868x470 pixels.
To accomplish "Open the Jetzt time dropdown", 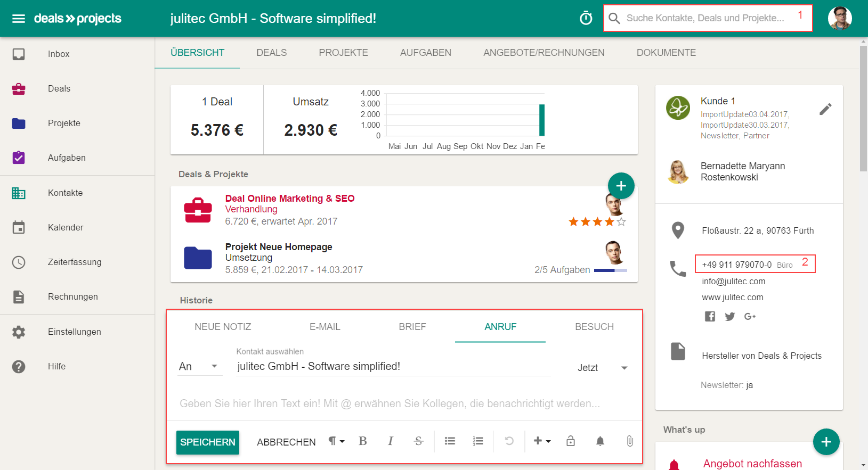I will pos(603,368).
